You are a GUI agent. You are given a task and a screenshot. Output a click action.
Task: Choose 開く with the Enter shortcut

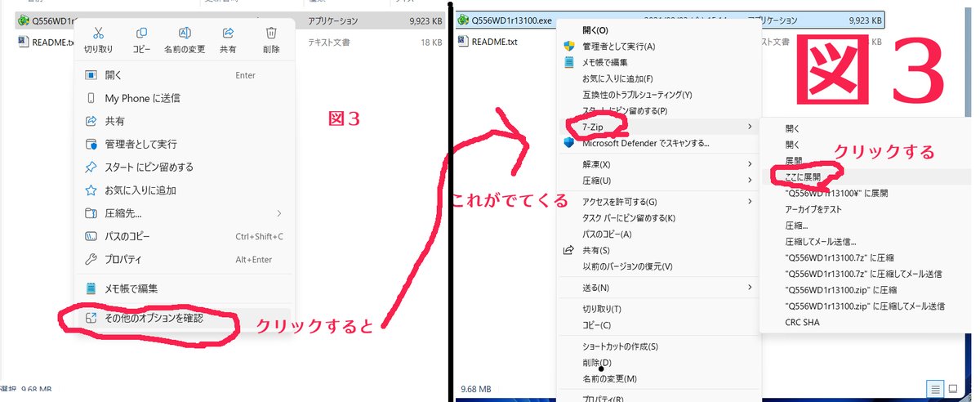185,75
